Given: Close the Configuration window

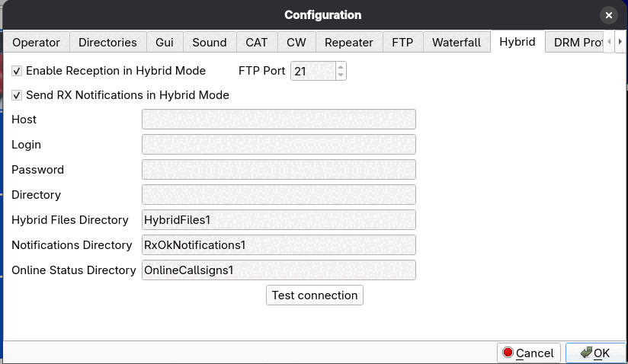Looking at the screenshot, I should pyautogui.click(x=609, y=15).
